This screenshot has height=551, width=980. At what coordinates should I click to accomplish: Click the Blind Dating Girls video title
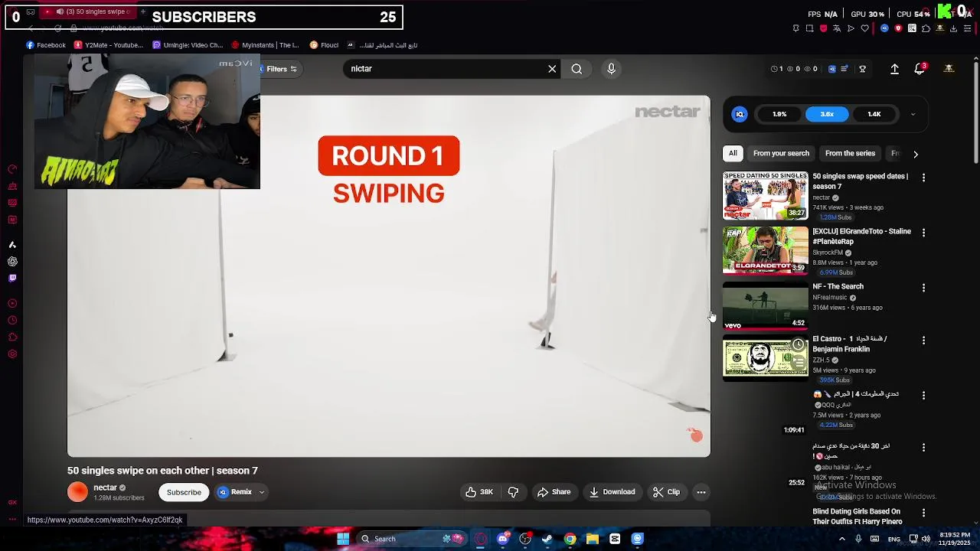click(857, 517)
